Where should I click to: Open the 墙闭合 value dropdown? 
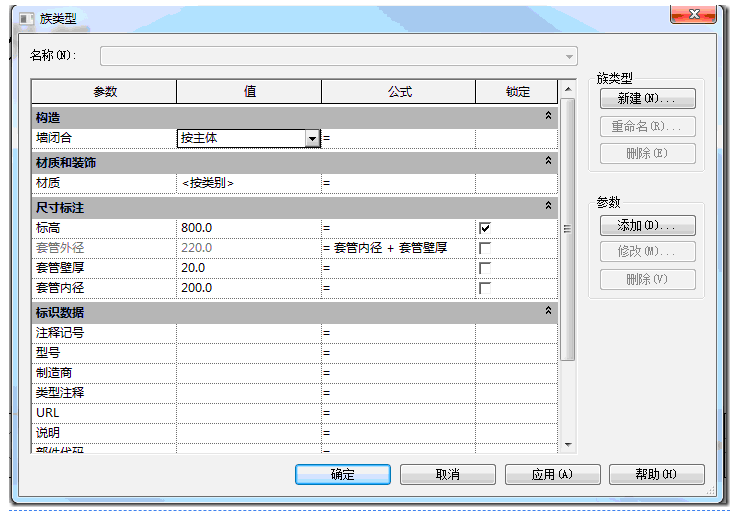pyautogui.click(x=312, y=139)
